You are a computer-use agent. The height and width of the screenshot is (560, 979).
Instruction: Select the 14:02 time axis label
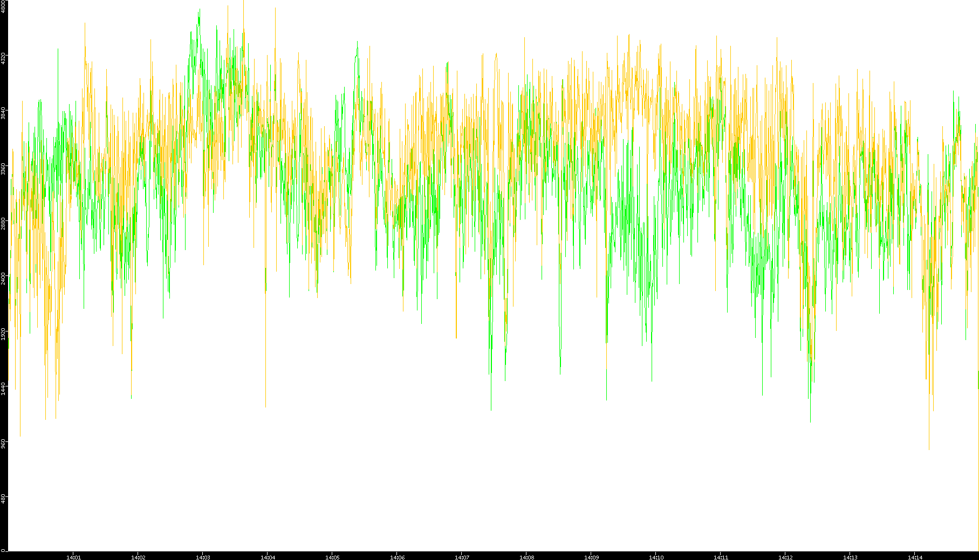pyautogui.click(x=138, y=557)
